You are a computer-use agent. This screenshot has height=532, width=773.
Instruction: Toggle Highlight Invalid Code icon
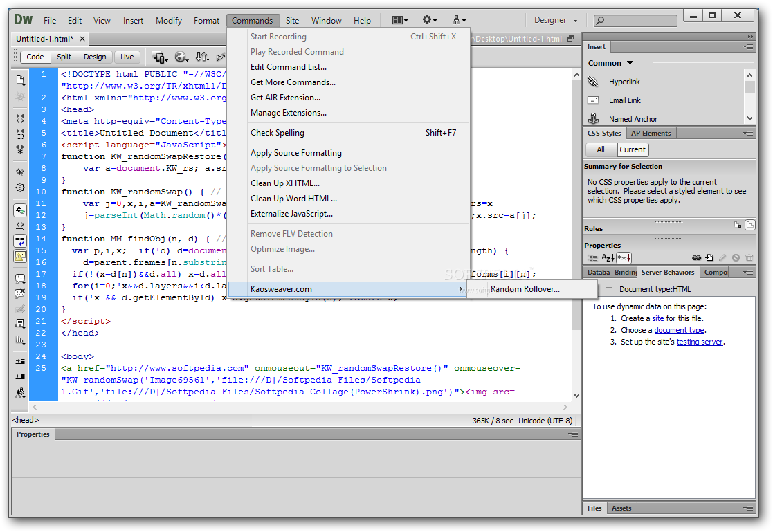[x=19, y=226]
